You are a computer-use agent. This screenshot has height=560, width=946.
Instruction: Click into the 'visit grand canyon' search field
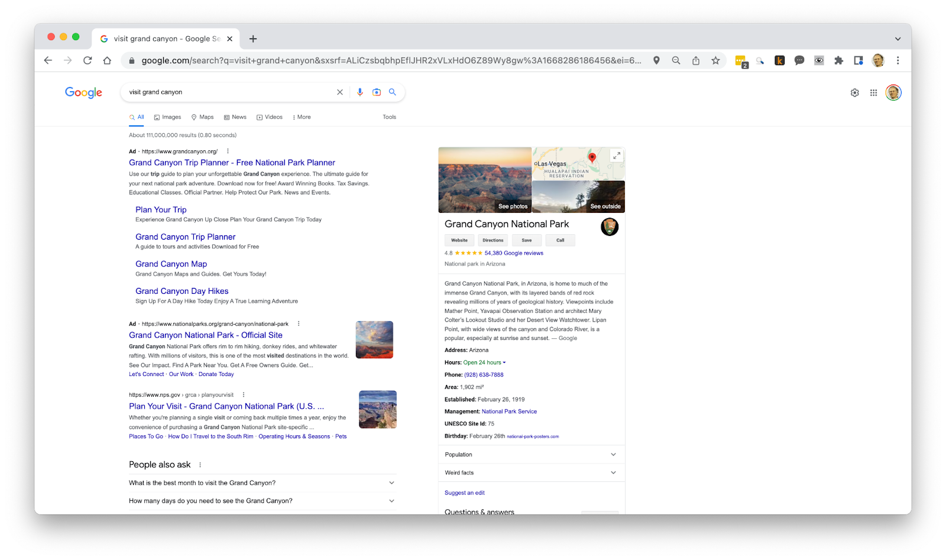231,92
